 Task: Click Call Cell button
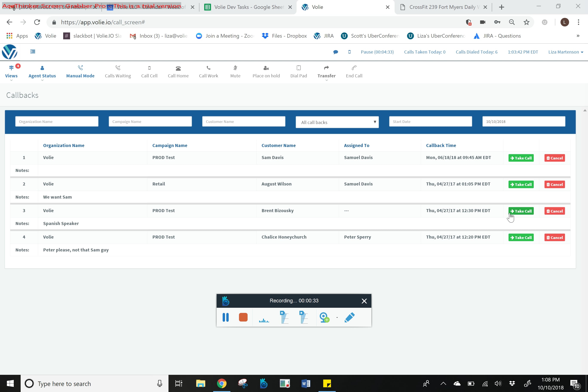(x=149, y=72)
